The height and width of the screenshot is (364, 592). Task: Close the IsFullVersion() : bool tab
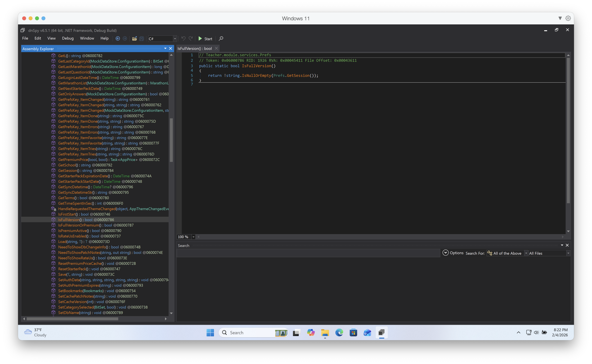tap(216, 48)
